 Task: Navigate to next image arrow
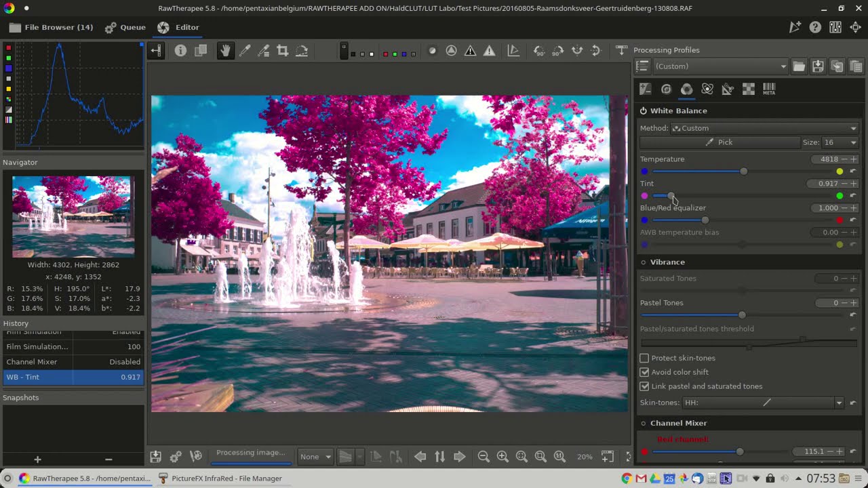click(459, 457)
